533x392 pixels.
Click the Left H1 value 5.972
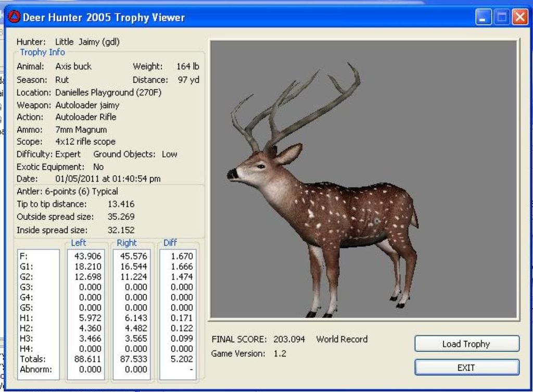coord(90,318)
